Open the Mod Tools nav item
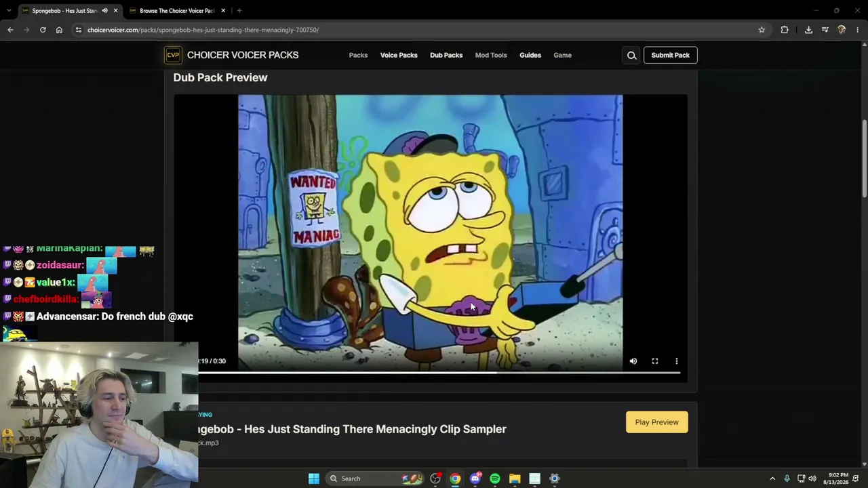868x488 pixels. pyautogui.click(x=491, y=56)
